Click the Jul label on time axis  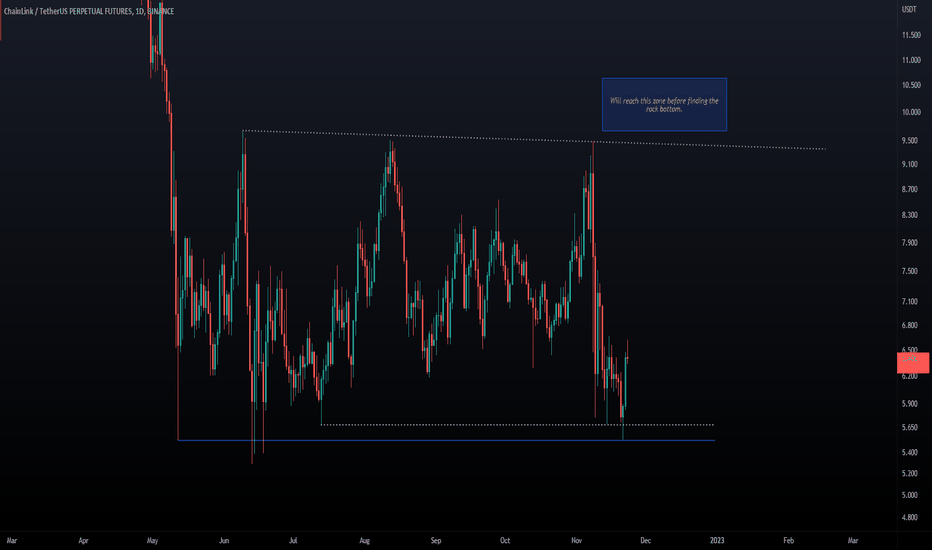point(293,540)
